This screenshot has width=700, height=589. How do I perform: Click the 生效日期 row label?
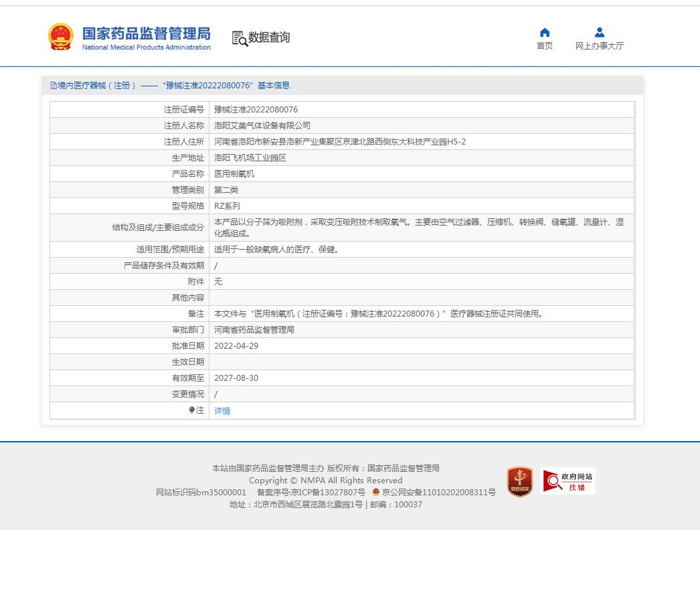point(188,361)
